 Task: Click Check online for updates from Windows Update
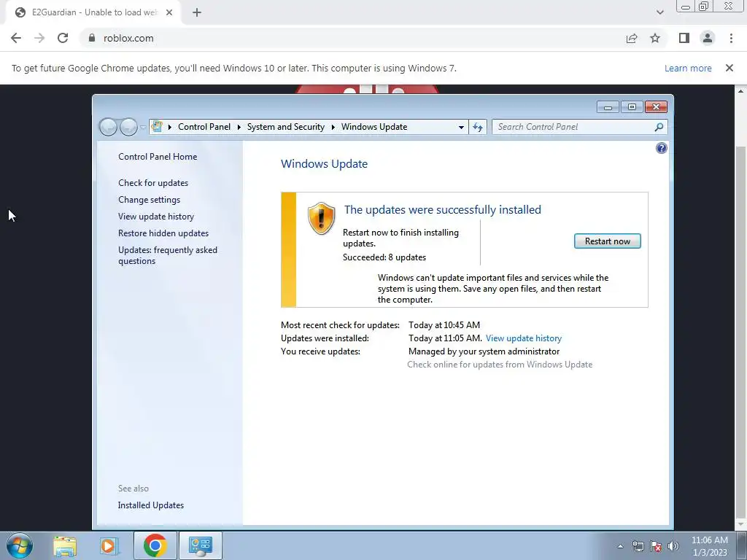tap(500, 365)
